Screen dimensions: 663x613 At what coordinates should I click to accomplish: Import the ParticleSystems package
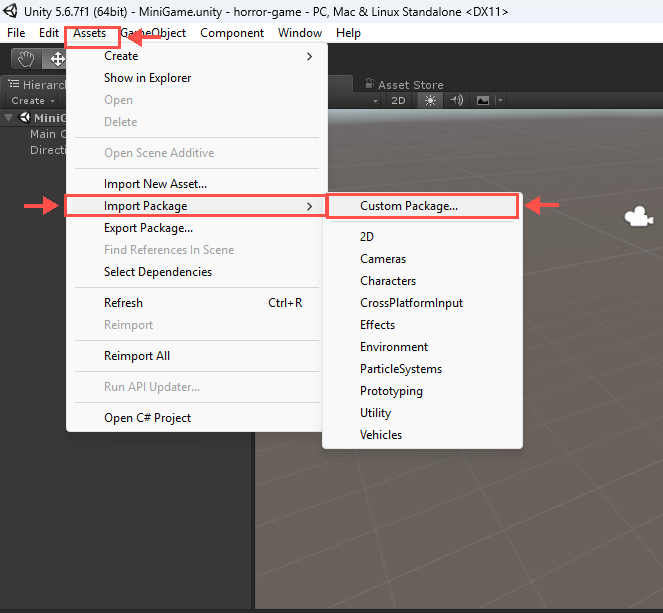(x=422, y=369)
